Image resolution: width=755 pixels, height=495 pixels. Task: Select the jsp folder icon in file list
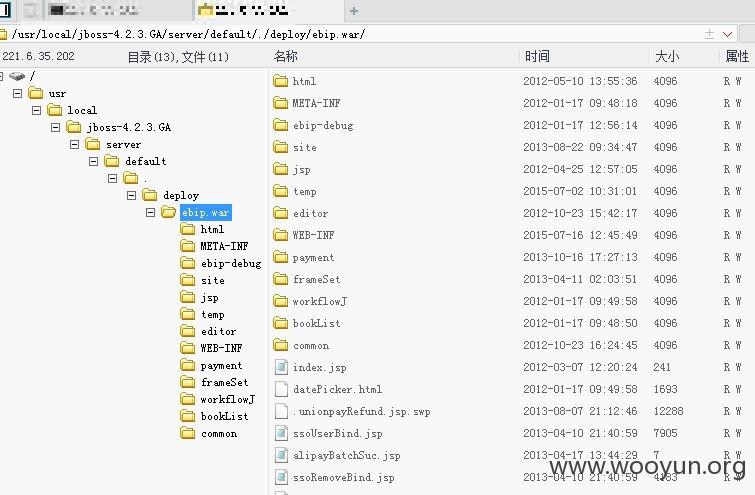click(x=280, y=169)
